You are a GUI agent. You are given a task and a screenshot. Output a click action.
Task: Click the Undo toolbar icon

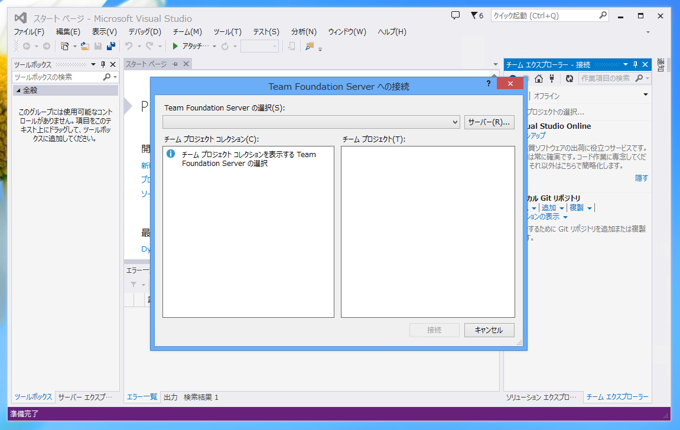click(x=129, y=46)
